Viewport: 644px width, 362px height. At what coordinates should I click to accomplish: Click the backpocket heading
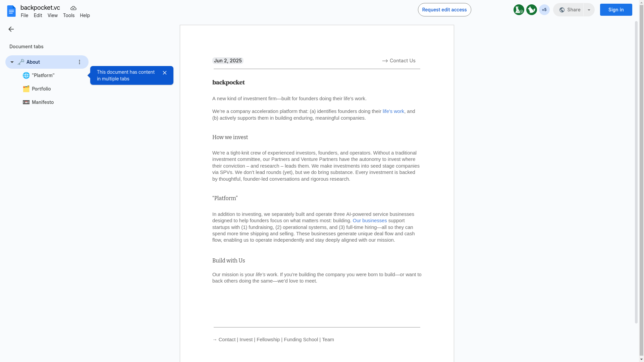coord(228,82)
